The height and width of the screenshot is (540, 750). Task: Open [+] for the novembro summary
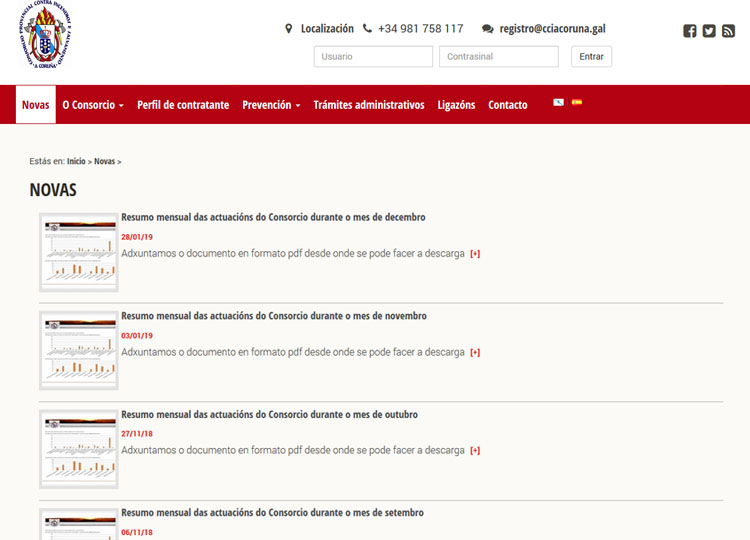[475, 353]
